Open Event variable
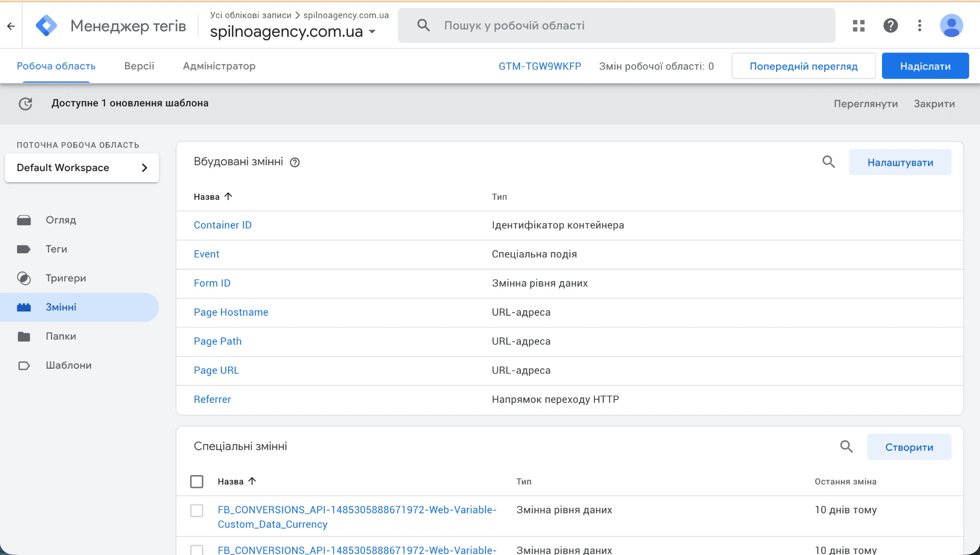This screenshot has height=555, width=980. tap(206, 254)
